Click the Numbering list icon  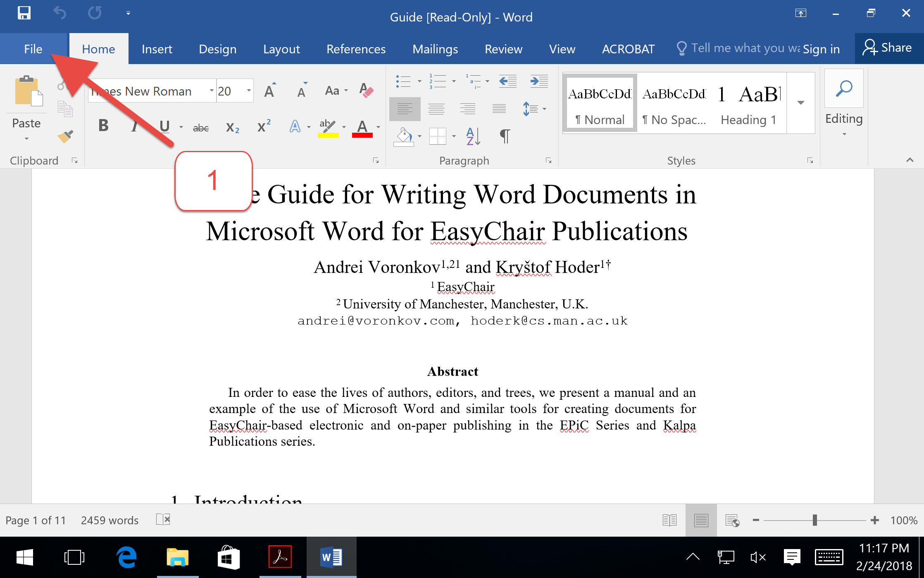tap(438, 81)
